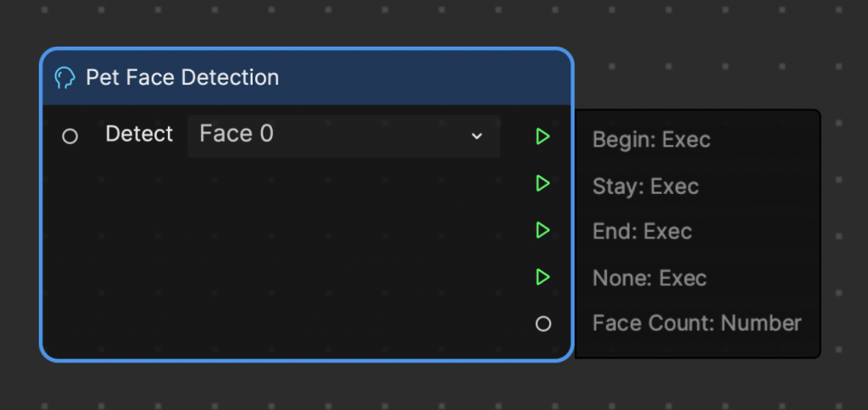Viewport: 868px width, 410px height.
Task: Click the Pet Face Detection title text
Action: click(182, 77)
